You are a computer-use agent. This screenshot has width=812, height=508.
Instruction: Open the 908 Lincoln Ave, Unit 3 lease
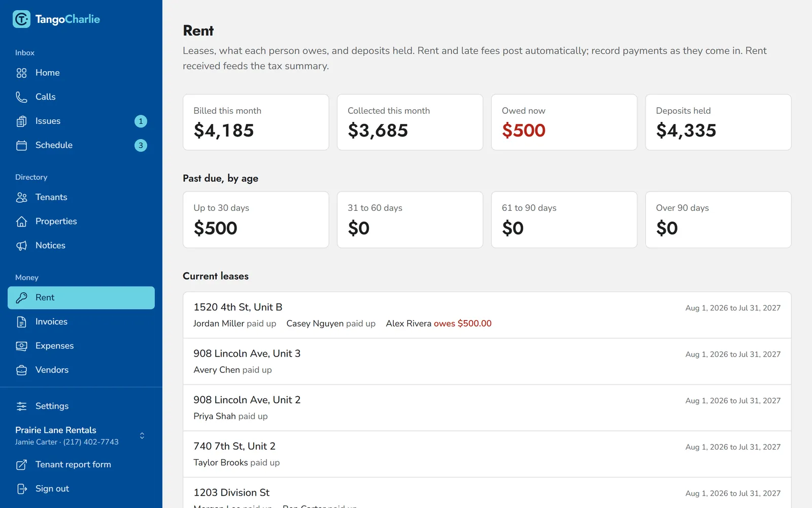click(487, 361)
